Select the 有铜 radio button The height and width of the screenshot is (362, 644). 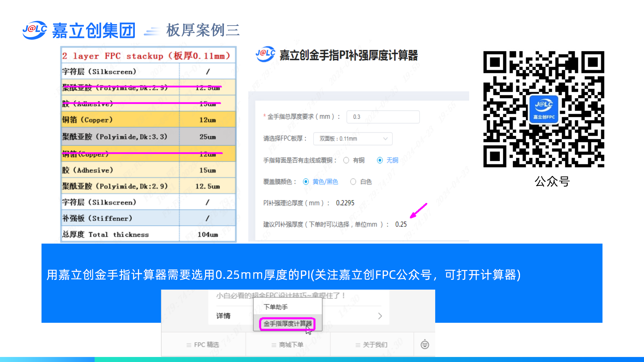point(346,160)
